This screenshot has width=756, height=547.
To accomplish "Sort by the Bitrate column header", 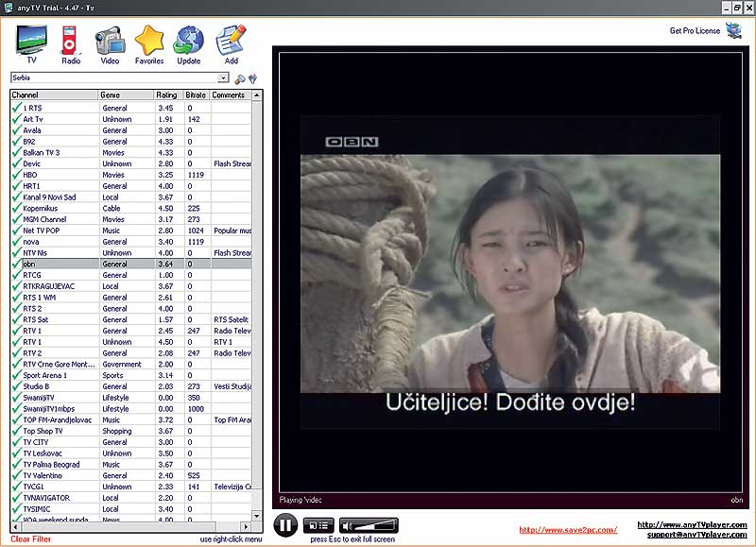I will point(197,94).
